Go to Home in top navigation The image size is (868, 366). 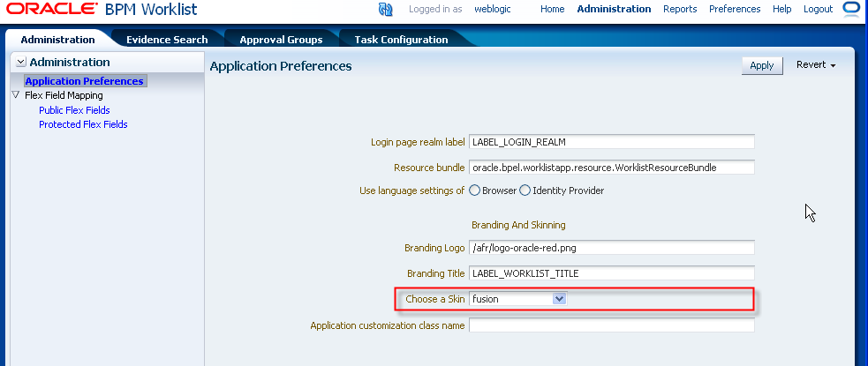(x=553, y=9)
